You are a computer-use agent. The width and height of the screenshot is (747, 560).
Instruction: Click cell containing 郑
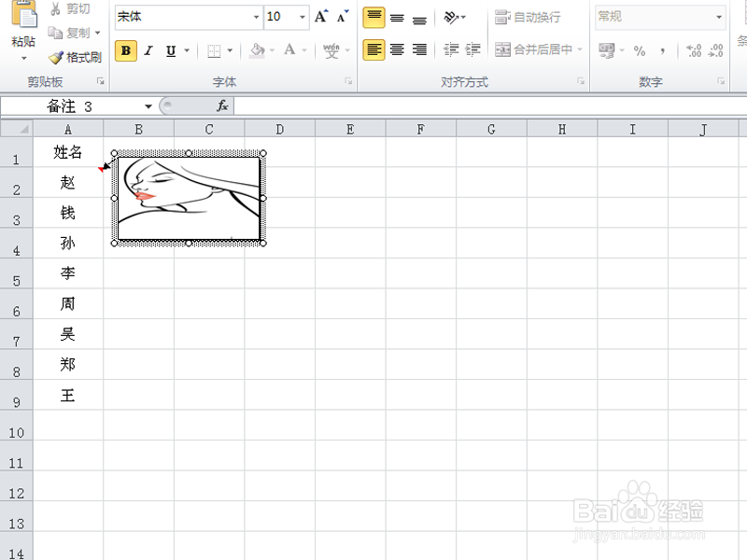click(68, 365)
